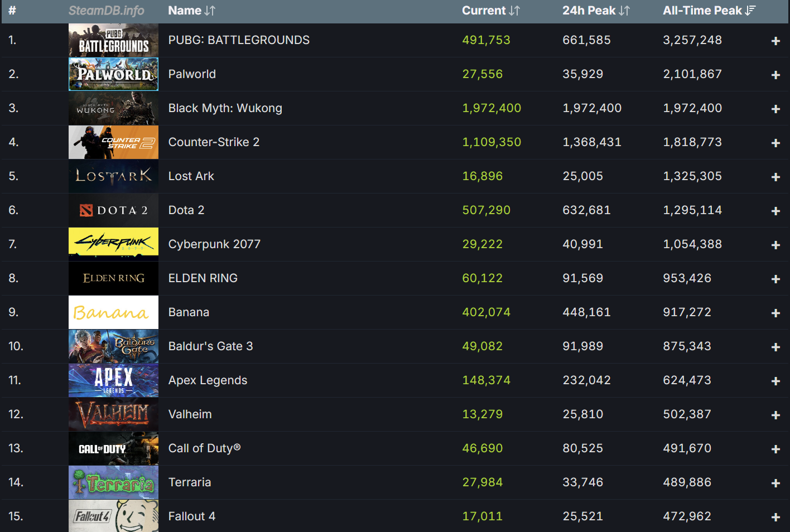The height and width of the screenshot is (532, 790).
Task: Open the Black Myth: Wukong name link
Action: pos(225,108)
